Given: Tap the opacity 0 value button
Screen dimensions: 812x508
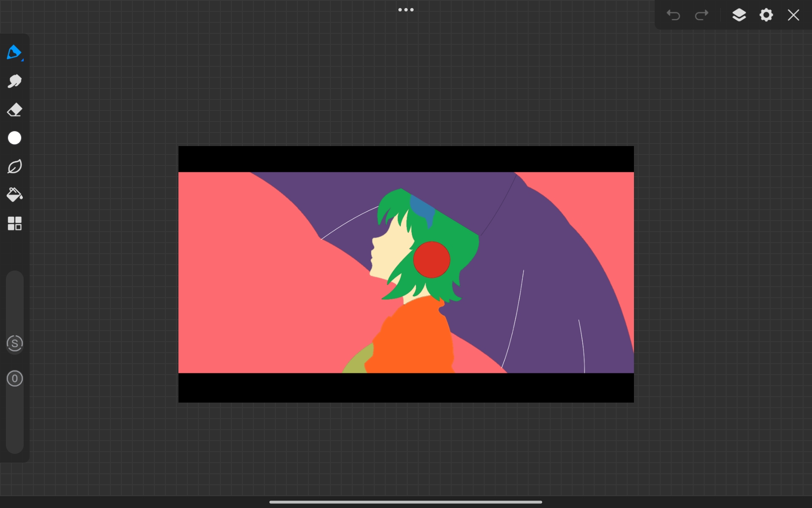Looking at the screenshot, I should (15, 378).
